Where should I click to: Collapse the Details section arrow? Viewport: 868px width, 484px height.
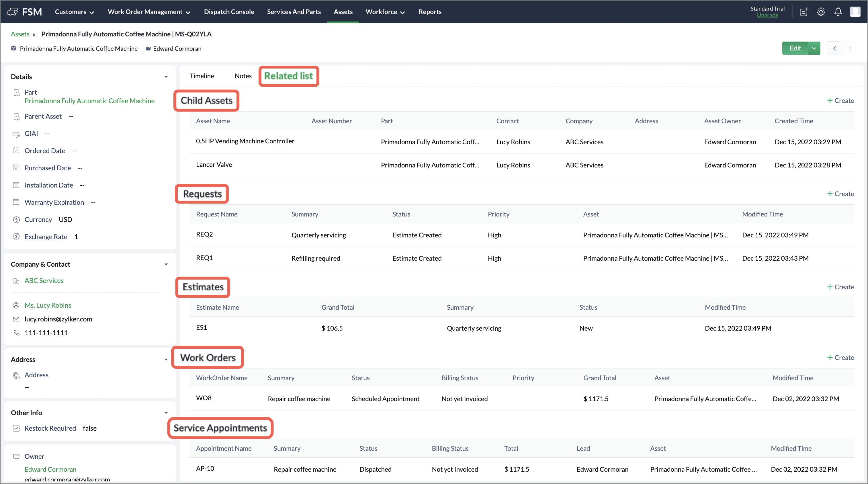(166, 77)
